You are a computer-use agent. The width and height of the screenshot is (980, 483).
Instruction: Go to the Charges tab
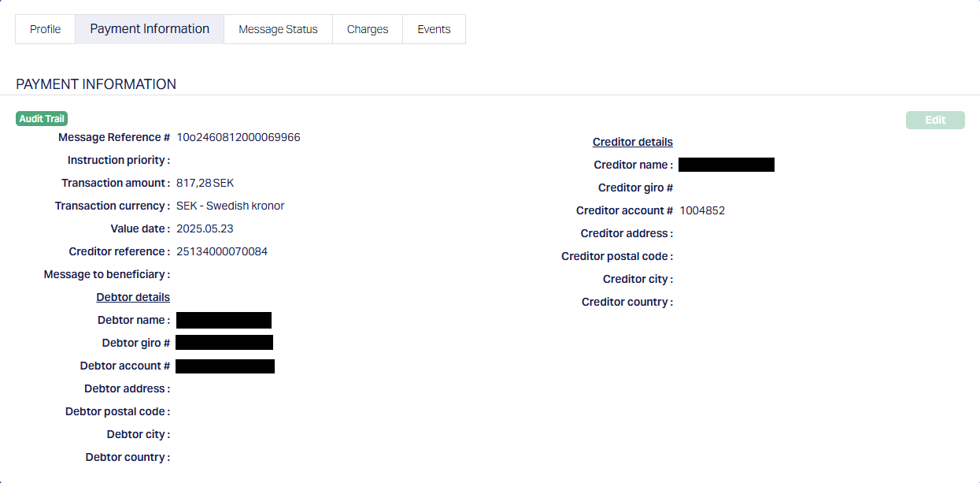pyautogui.click(x=368, y=29)
